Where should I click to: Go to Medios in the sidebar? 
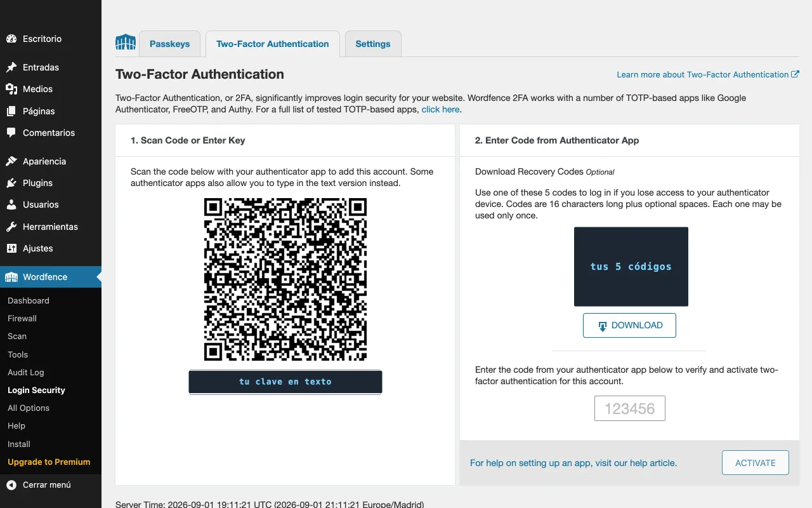[51, 89]
